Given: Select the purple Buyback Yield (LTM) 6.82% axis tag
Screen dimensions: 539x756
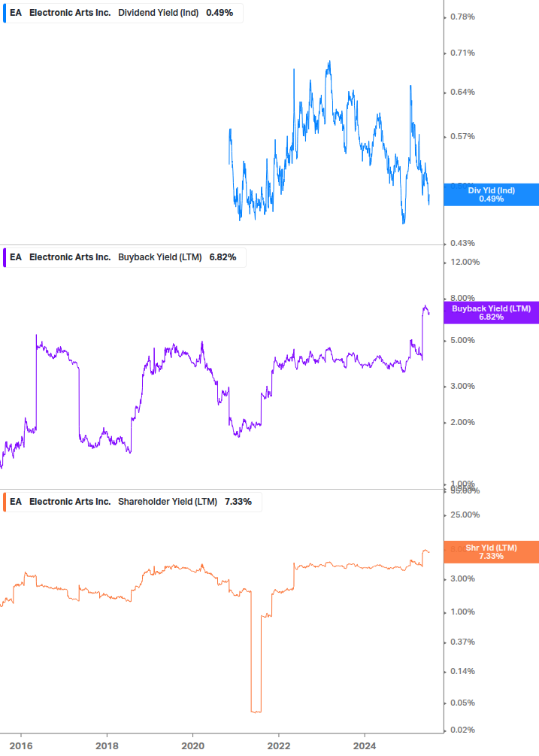Looking at the screenshot, I should tap(492, 313).
